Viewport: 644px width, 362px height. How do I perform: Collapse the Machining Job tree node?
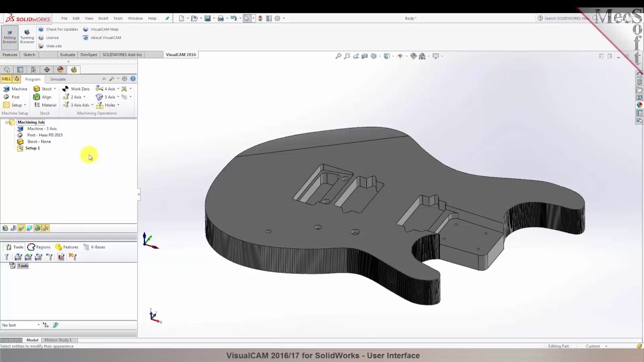pos(7,122)
